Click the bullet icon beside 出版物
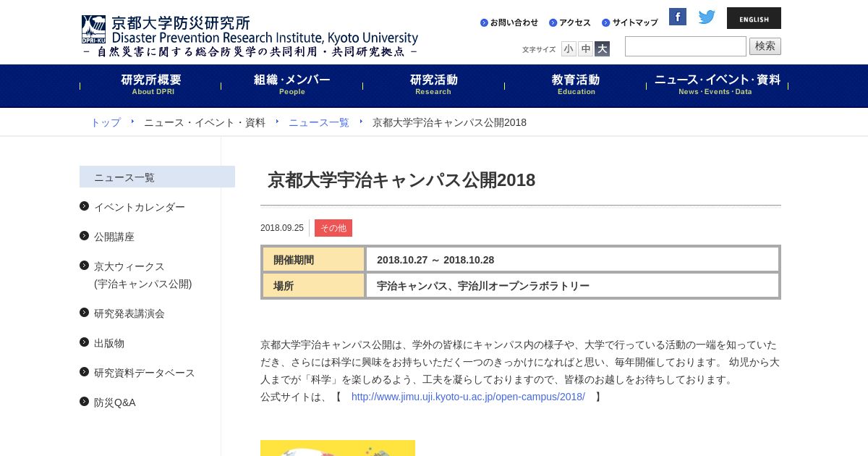 pos(84,342)
